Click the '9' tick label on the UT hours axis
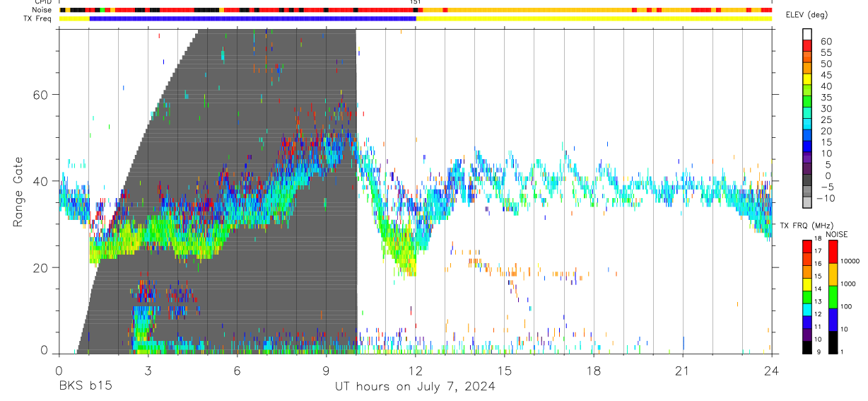This screenshot has width=868, height=401. 326,371
